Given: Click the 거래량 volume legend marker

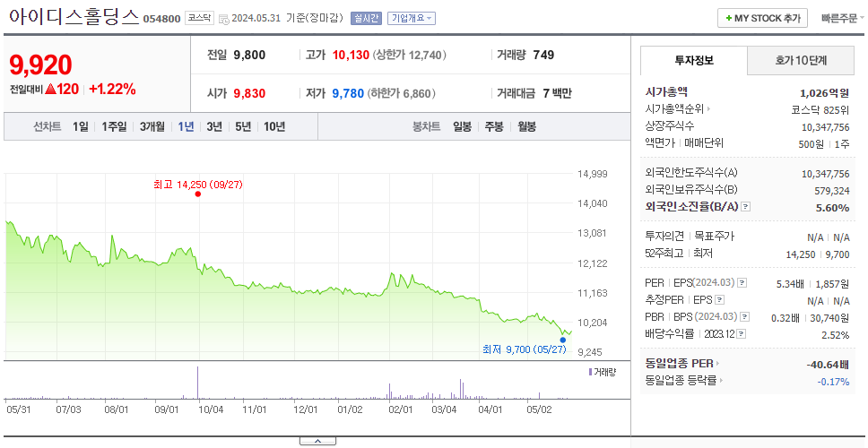Looking at the screenshot, I should [x=590, y=372].
